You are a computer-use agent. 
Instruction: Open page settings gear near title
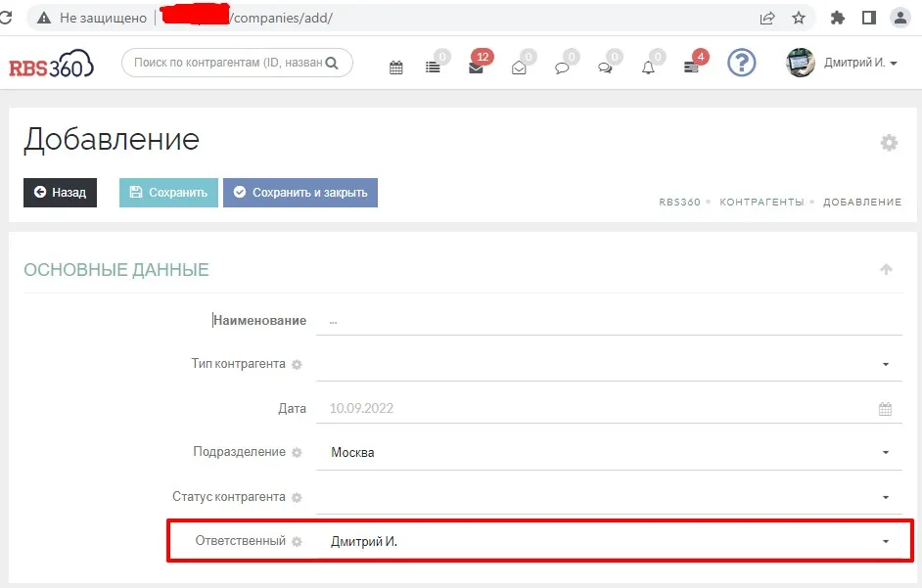[x=889, y=143]
